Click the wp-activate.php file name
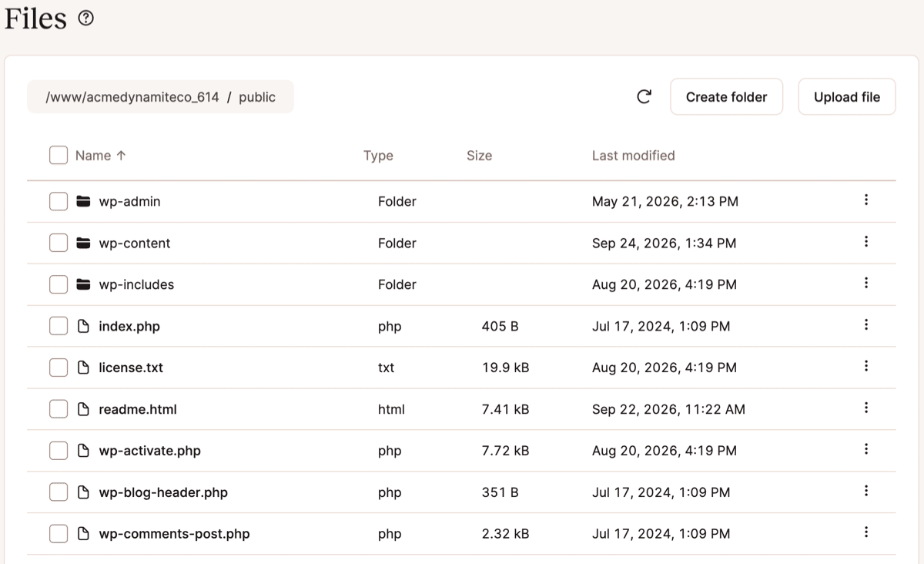Screen dimensions: 924x564 (x=149, y=451)
